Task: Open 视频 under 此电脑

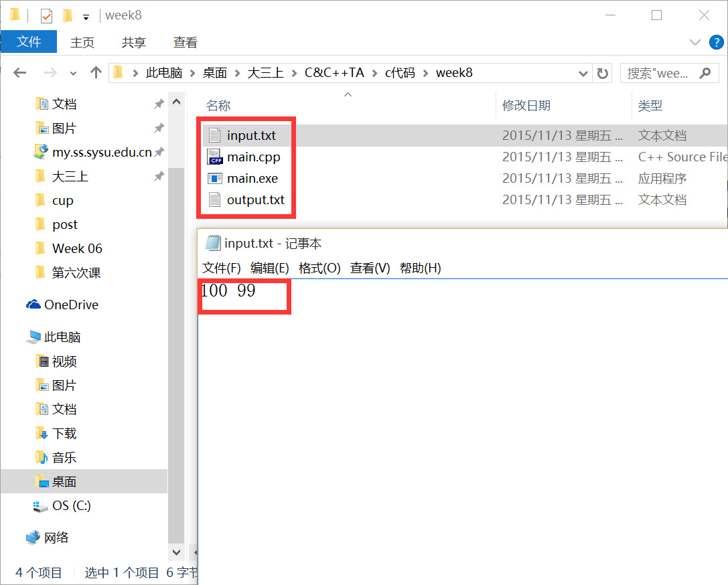Action: tap(64, 361)
